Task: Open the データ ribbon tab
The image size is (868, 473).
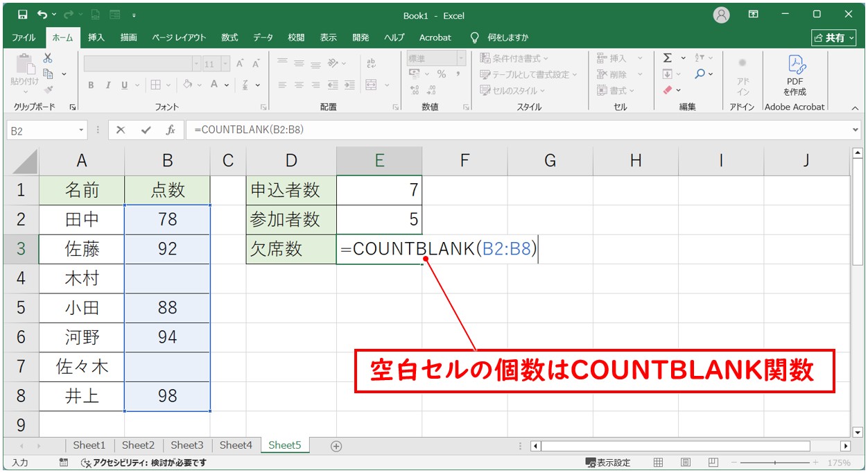Action: coord(263,37)
